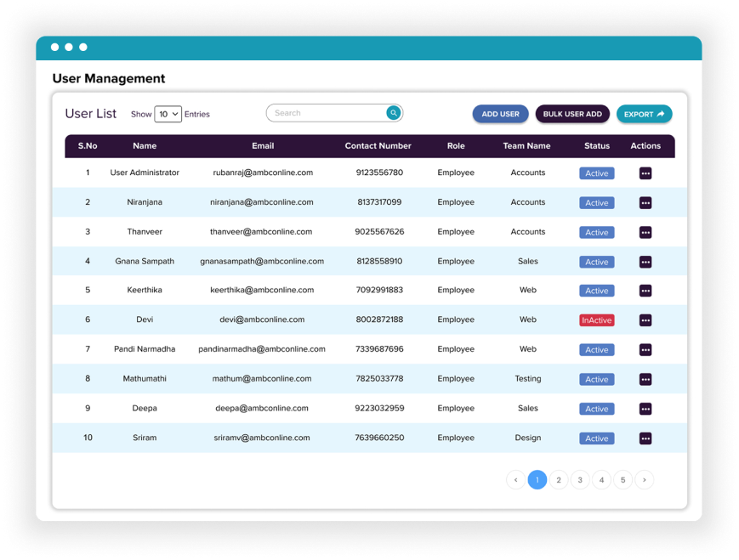Click the search magnifier icon
The width and height of the screenshot is (739, 560).
tap(393, 112)
